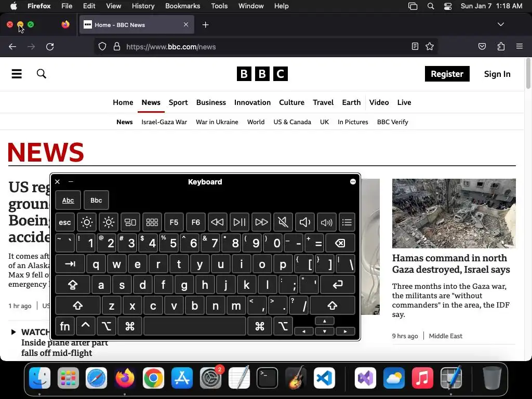Click the Sign In link

(x=497, y=74)
